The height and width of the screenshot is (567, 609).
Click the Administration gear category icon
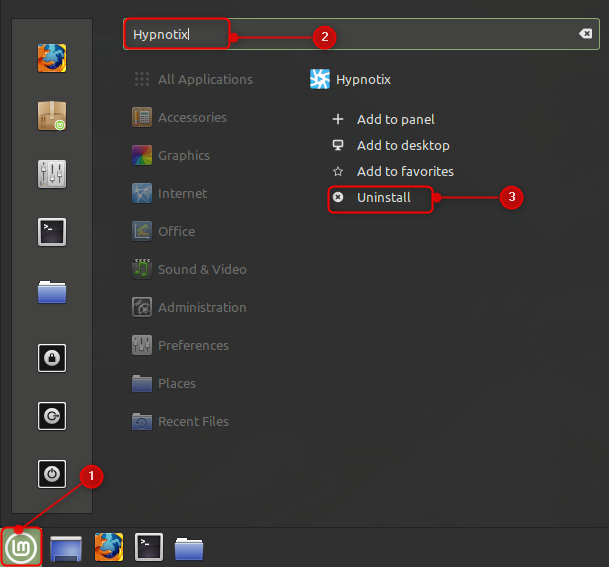click(142, 307)
